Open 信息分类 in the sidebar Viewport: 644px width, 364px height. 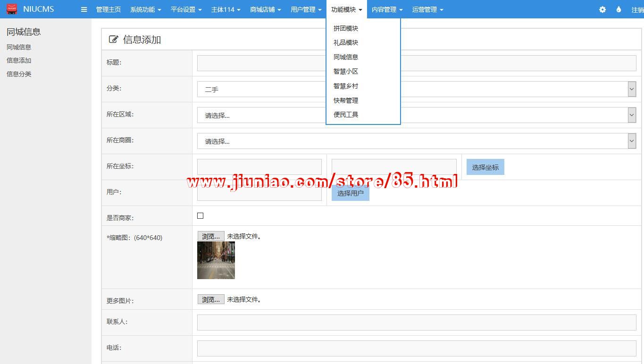click(19, 74)
